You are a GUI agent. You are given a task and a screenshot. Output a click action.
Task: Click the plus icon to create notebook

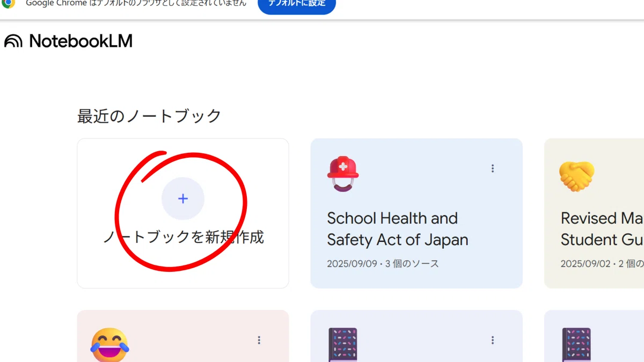point(183,198)
